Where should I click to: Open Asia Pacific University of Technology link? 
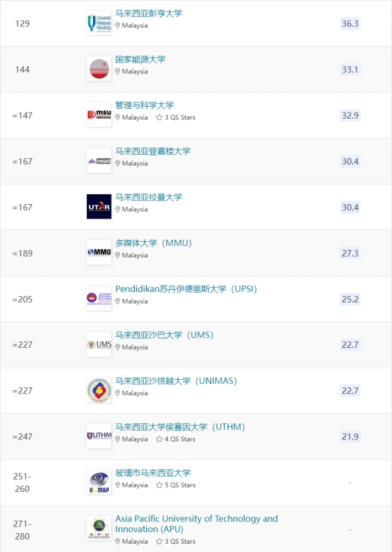(197, 524)
